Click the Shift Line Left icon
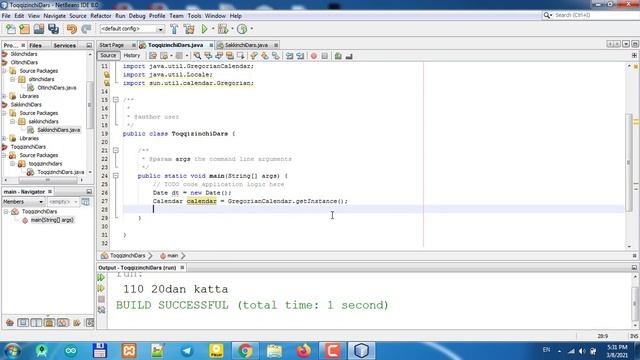Screen dimensions: 640x360 [x=289, y=56]
